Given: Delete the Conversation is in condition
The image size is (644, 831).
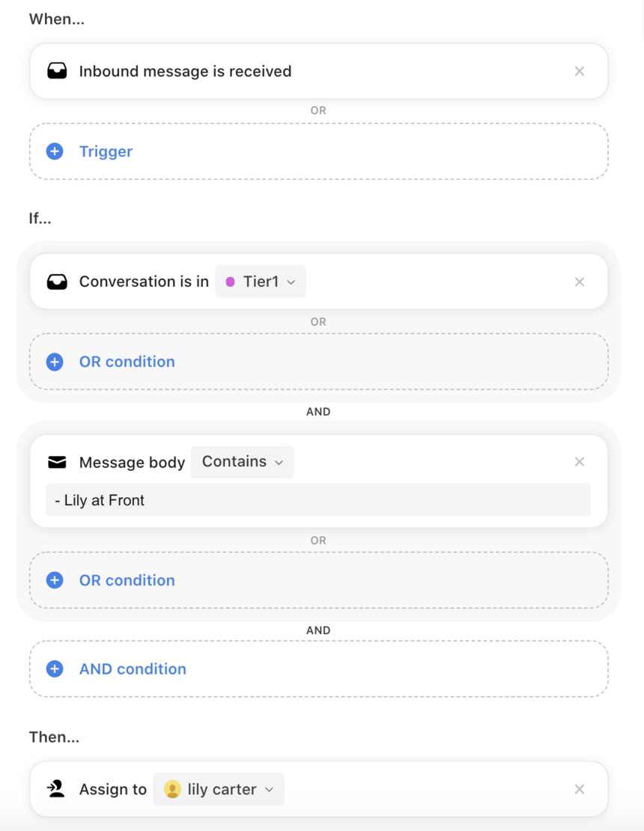Looking at the screenshot, I should (580, 281).
